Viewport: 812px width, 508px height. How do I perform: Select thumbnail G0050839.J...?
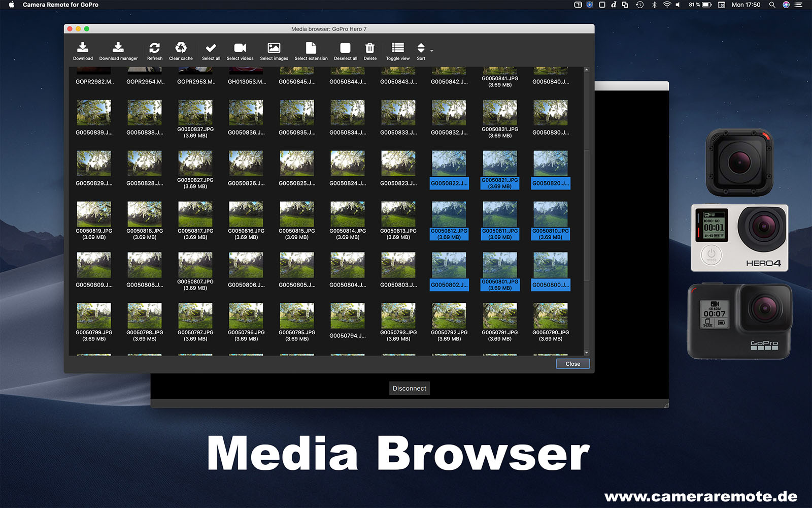click(x=94, y=113)
